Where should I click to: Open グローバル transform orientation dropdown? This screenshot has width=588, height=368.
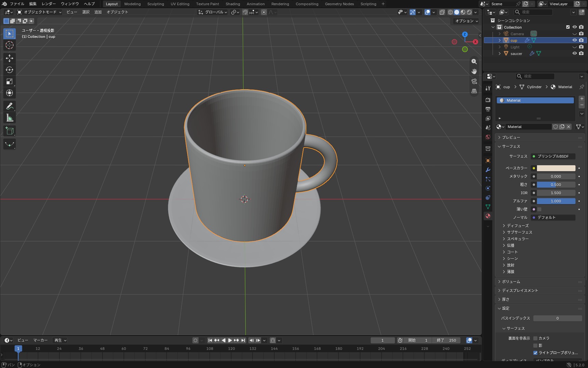pos(213,12)
